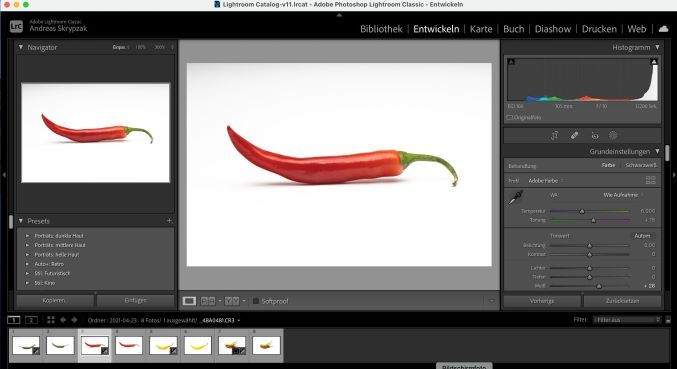Screen dimensions: 677x369
Task: Expand the Stil: Kino preset group
Action: (27, 283)
